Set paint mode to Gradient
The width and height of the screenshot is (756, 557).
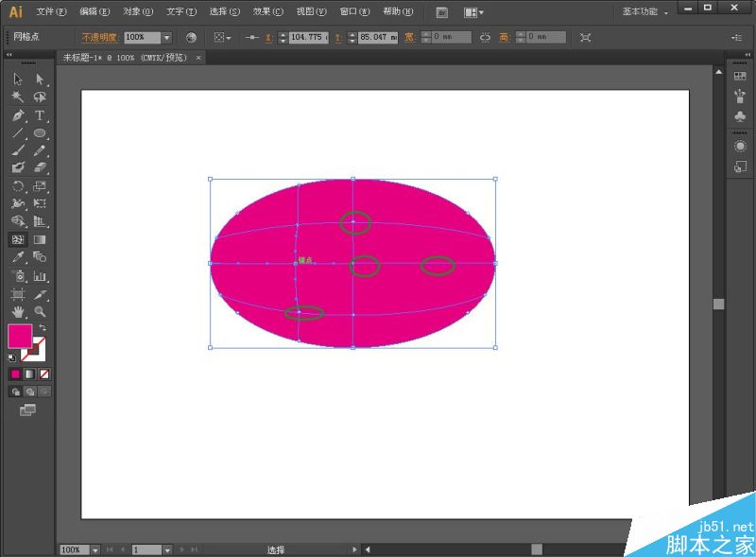30,374
